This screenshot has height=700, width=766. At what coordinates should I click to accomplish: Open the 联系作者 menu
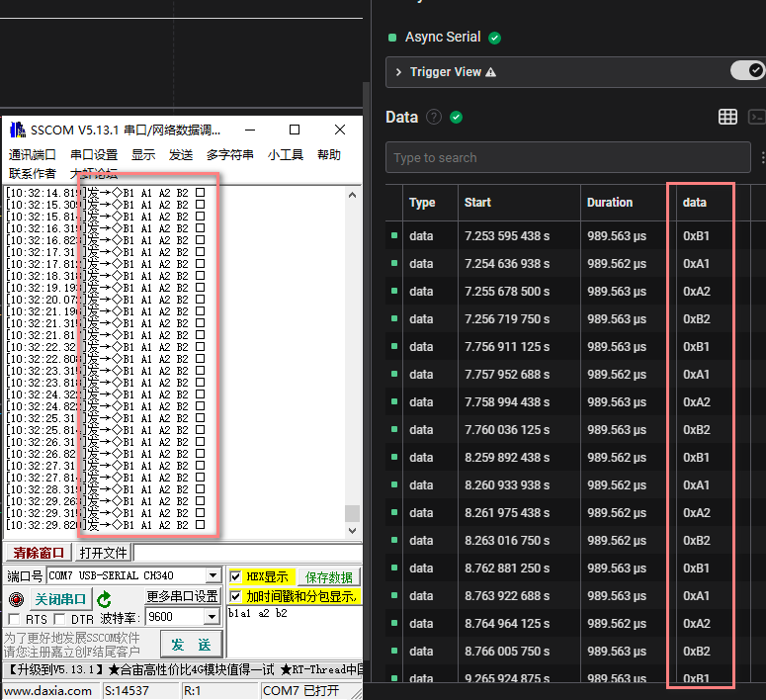[x=33, y=174]
